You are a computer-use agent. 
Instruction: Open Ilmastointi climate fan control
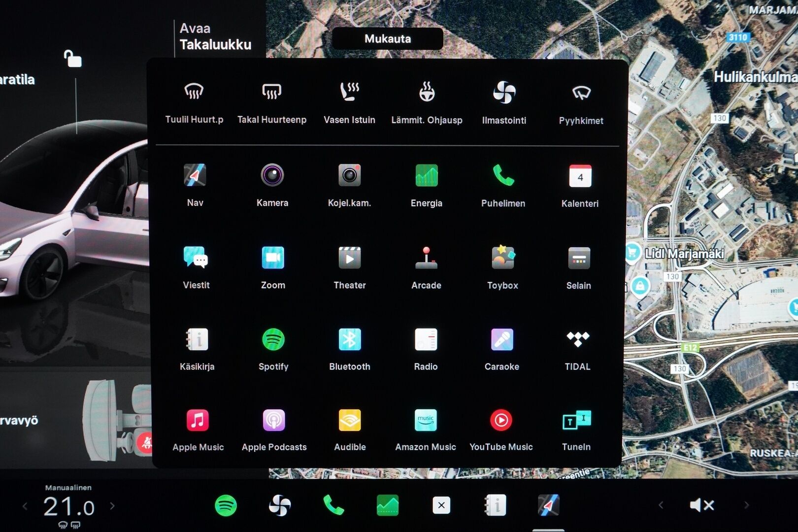(x=504, y=103)
